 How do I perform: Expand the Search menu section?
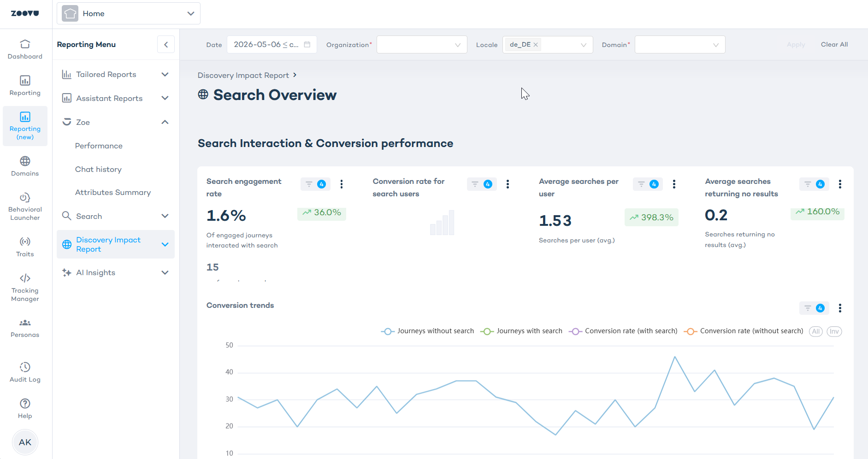pyautogui.click(x=116, y=216)
